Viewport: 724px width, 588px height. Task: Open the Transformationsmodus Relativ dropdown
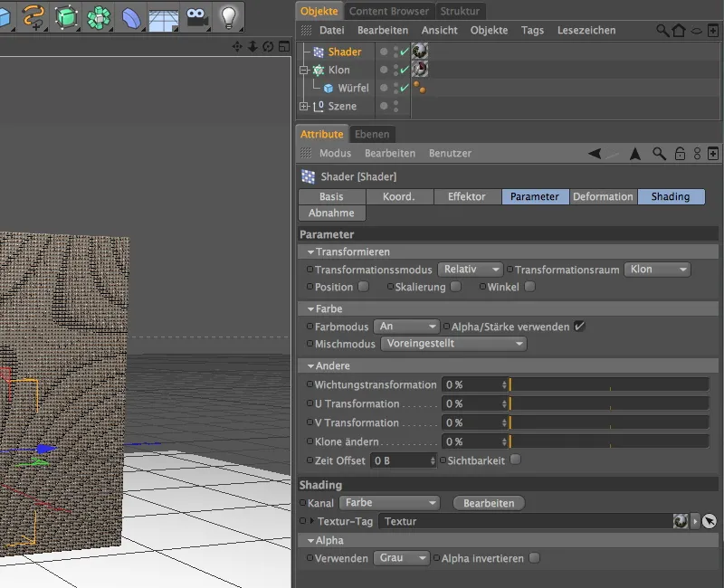pos(470,269)
